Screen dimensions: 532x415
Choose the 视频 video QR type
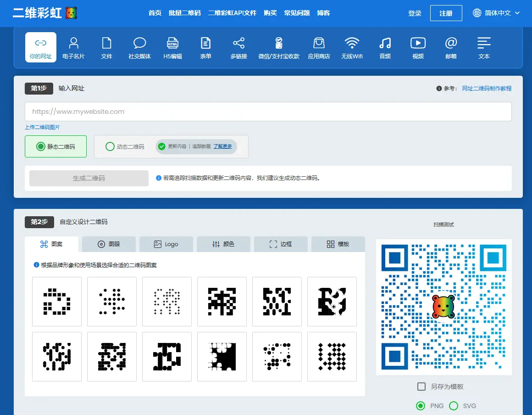tap(418, 48)
